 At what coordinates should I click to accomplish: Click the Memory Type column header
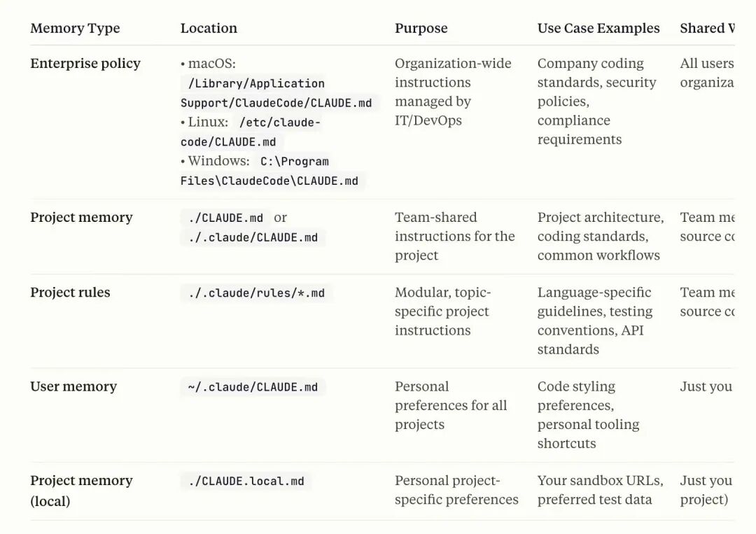[75, 28]
